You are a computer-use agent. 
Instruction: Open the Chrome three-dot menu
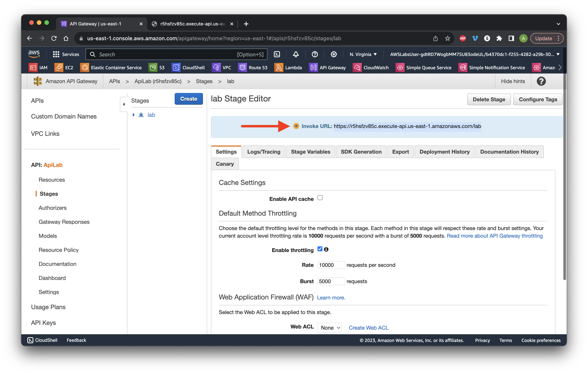558,38
